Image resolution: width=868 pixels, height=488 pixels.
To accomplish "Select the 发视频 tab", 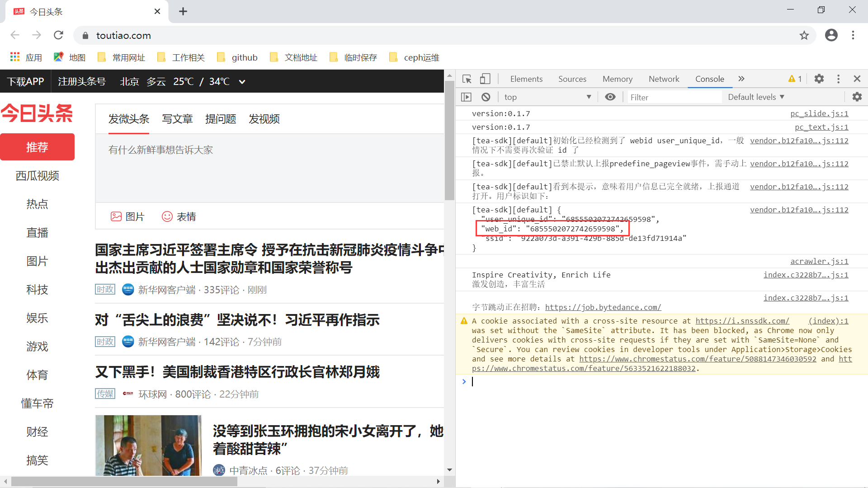I will click(264, 119).
